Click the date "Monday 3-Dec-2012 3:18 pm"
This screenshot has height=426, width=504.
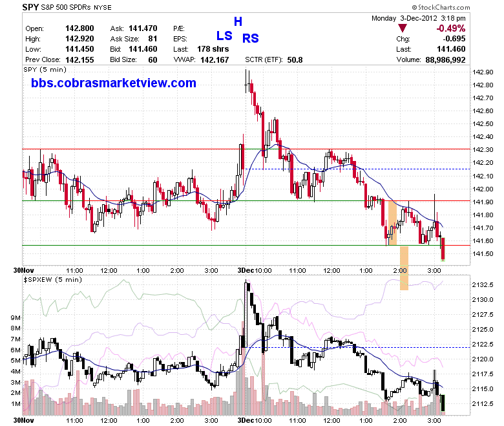coord(418,18)
